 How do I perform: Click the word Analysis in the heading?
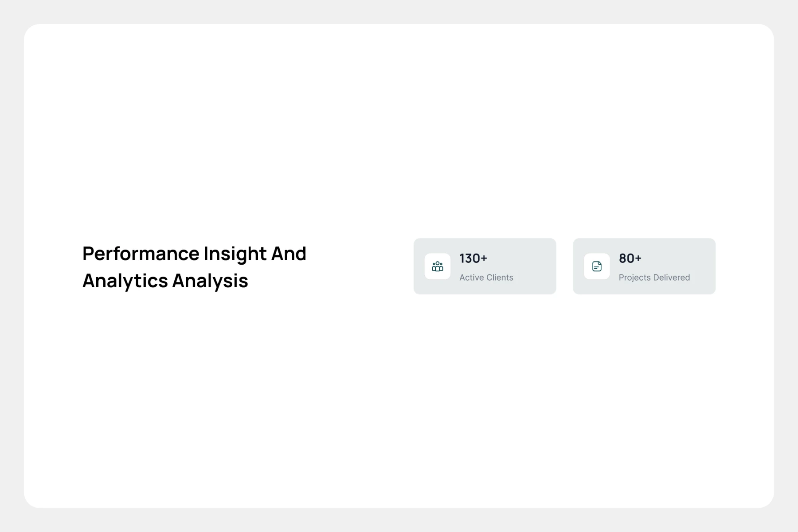(x=210, y=281)
